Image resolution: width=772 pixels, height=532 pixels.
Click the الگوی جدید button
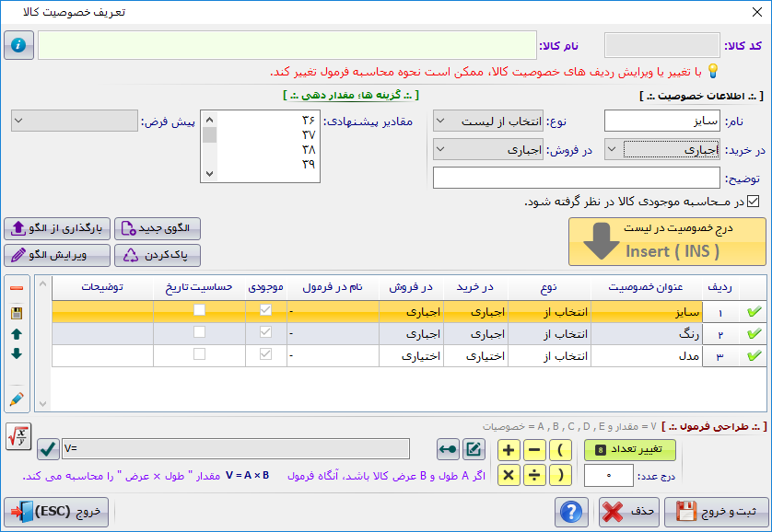click(x=158, y=228)
